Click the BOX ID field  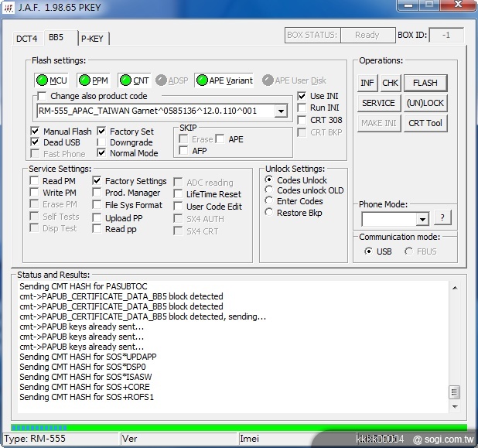(x=446, y=35)
